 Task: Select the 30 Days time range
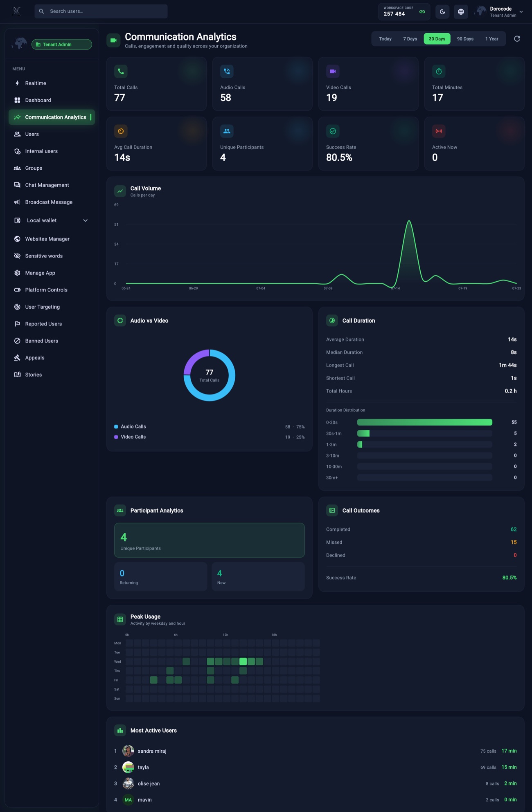[437, 39]
